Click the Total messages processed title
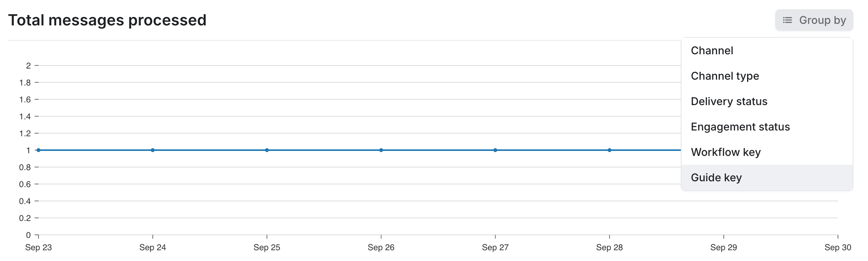 point(108,20)
